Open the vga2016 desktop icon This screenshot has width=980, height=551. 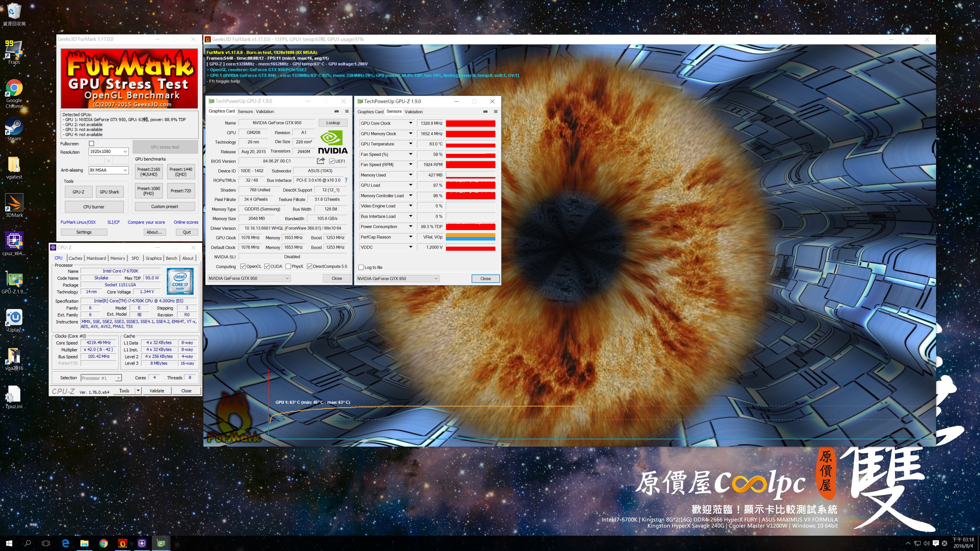point(14,359)
